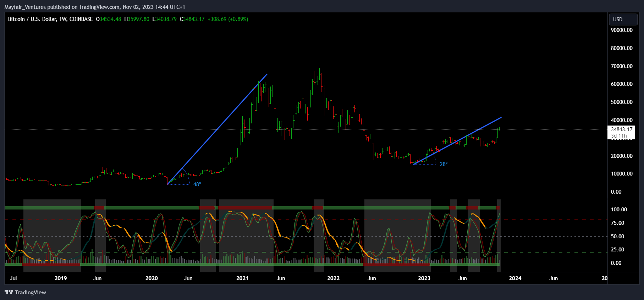Viewport: 644px width, 300px height.
Task: Click the 48° angle label
Action: pyautogui.click(x=197, y=184)
